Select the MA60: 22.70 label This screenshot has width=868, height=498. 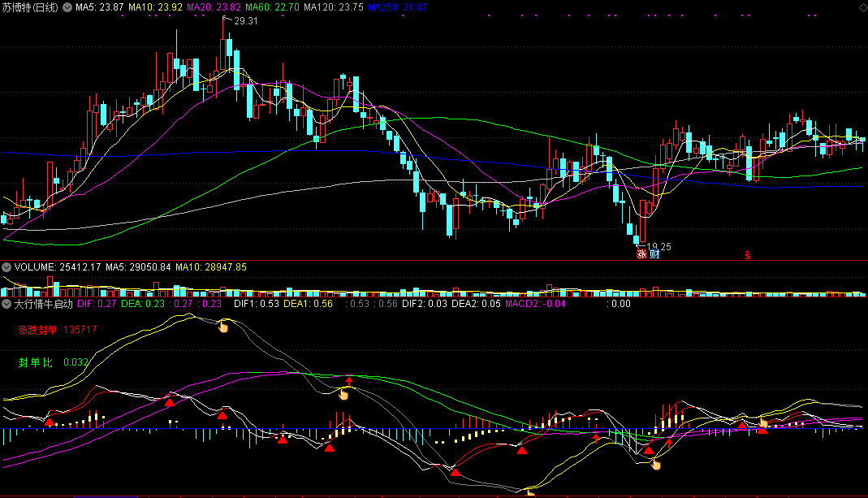coord(272,7)
